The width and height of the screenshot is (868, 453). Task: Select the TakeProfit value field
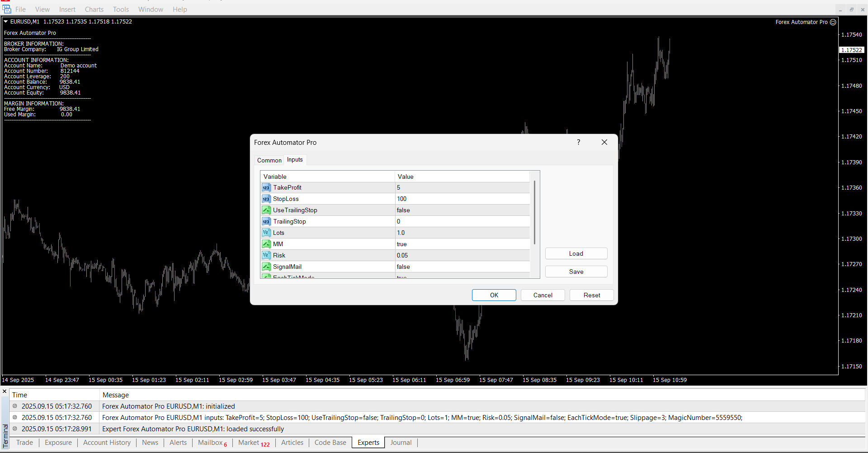[461, 188]
